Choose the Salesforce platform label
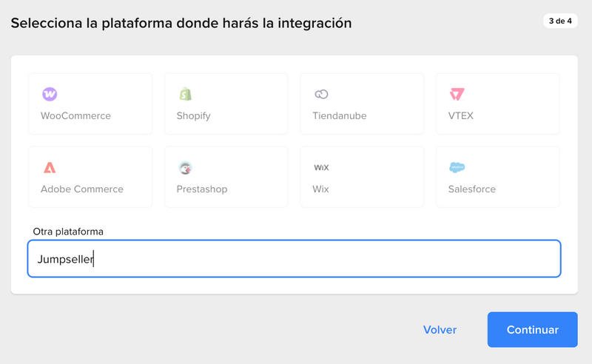The image size is (592, 364). click(x=472, y=189)
